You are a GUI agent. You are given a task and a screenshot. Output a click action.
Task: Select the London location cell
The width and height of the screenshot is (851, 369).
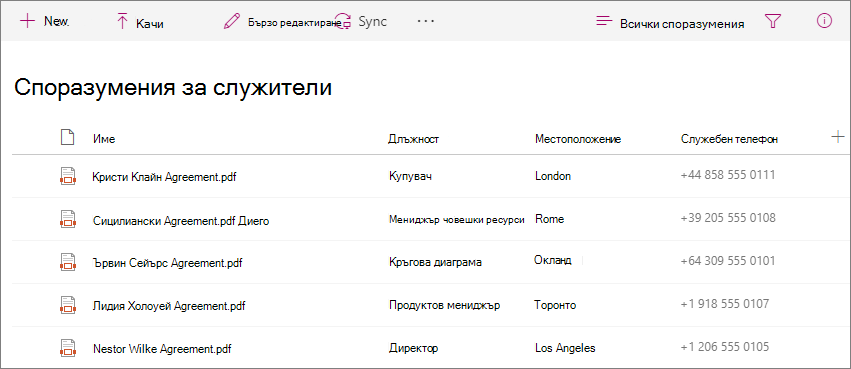[552, 176]
